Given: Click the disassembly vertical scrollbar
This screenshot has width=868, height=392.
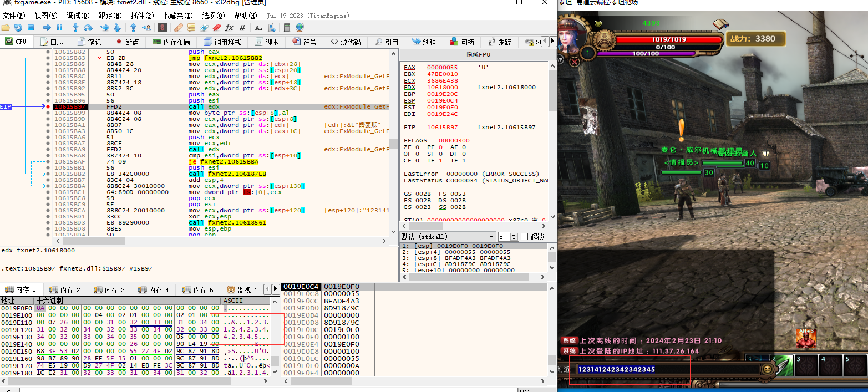Looking at the screenshot, I should [393, 143].
